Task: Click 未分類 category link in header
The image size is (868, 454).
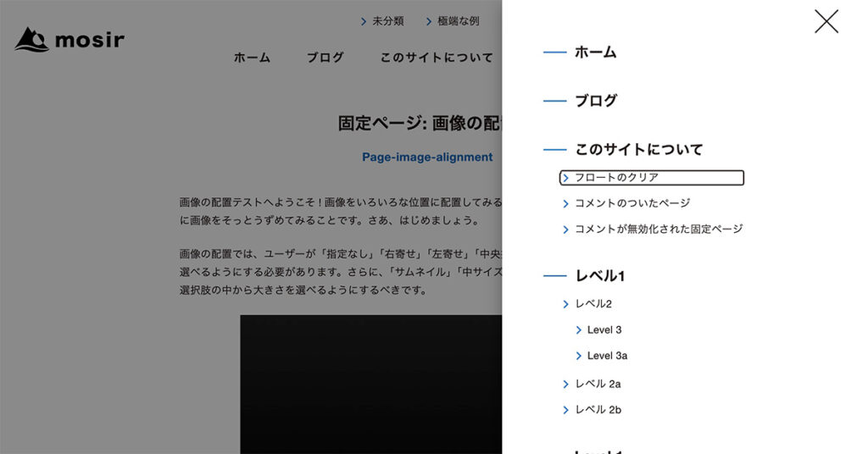Action: (387, 21)
